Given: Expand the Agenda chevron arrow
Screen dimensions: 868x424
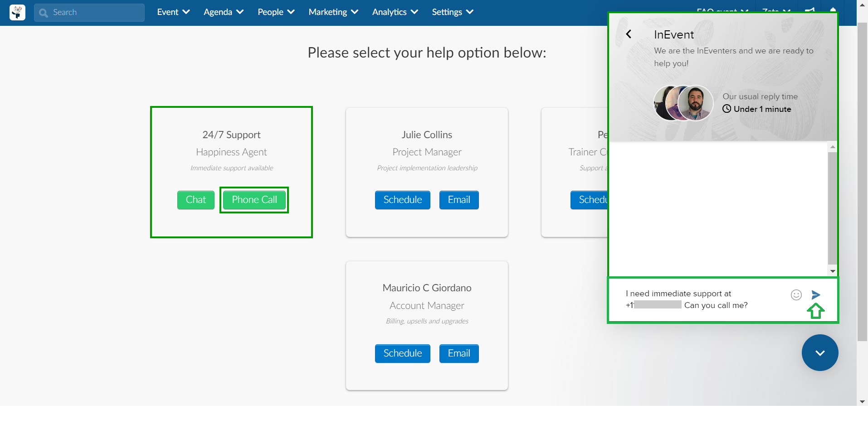Looking at the screenshot, I should click(240, 12).
